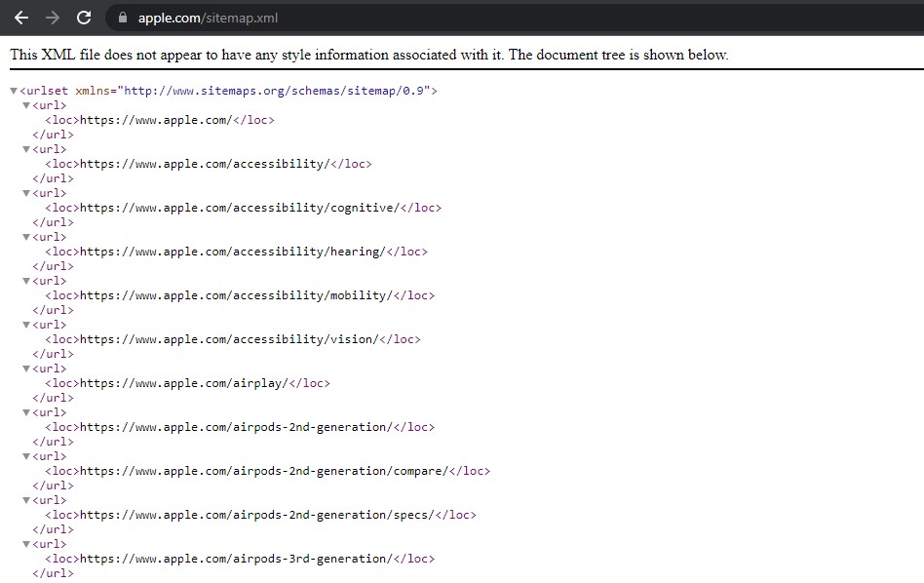This screenshot has width=924, height=583.
Task: Collapse the accessibility/vision url node
Action: tap(26, 325)
